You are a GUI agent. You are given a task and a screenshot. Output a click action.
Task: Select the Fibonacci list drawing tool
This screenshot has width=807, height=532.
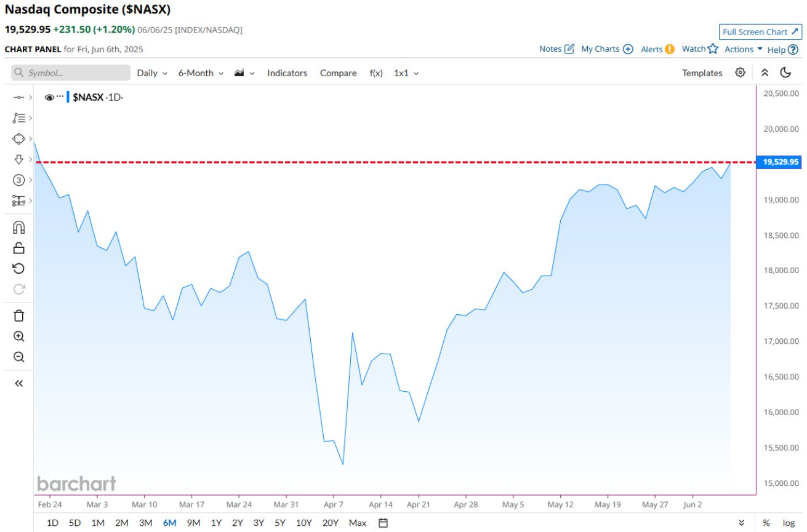pyautogui.click(x=18, y=118)
